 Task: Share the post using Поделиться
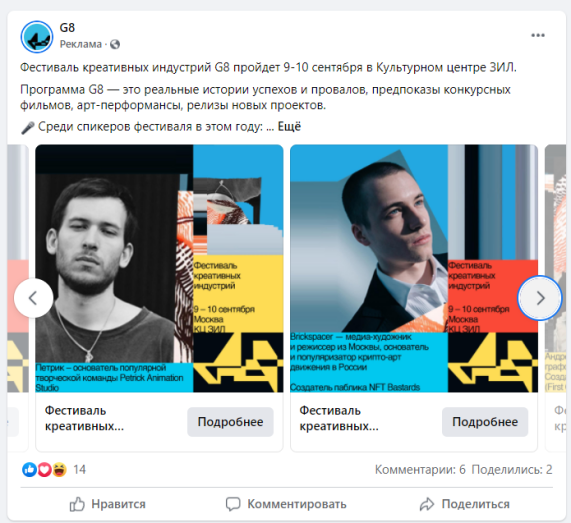[464, 504]
